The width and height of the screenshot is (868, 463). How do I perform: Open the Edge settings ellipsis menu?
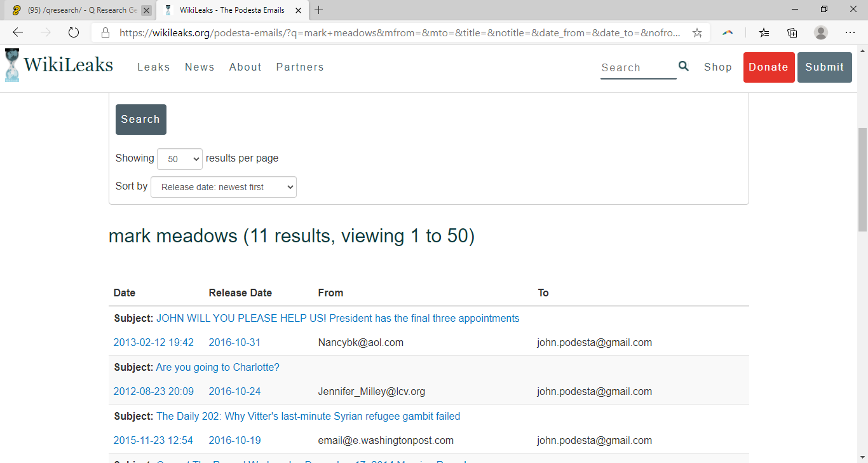(x=850, y=32)
